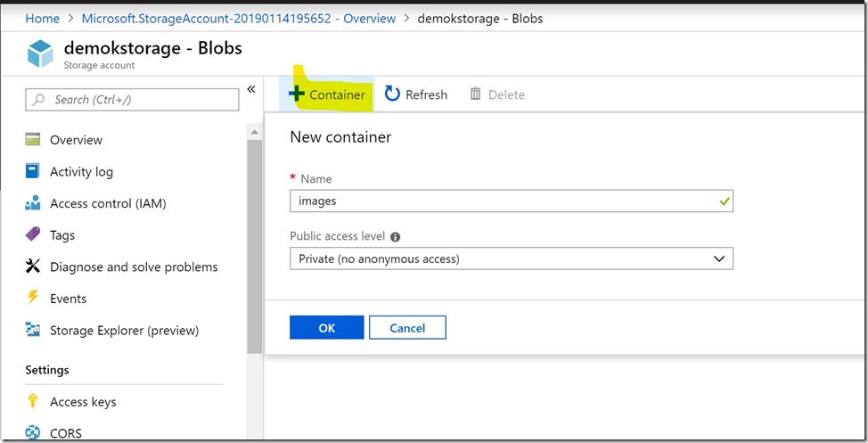Click the search magnifier icon
This screenshot has width=868, height=443.
click(38, 100)
